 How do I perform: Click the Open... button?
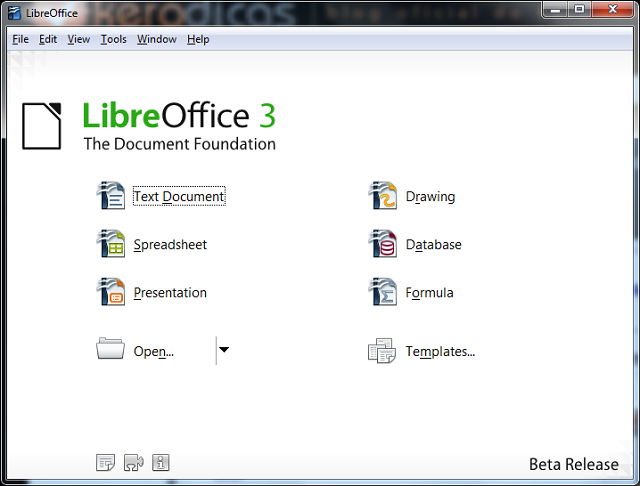pyautogui.click(x=153, y=351)
